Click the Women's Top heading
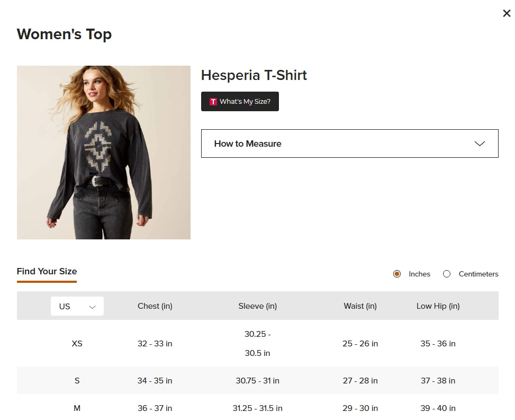The height and width of the screenshot is (420, 515). [x=64, y=34]
